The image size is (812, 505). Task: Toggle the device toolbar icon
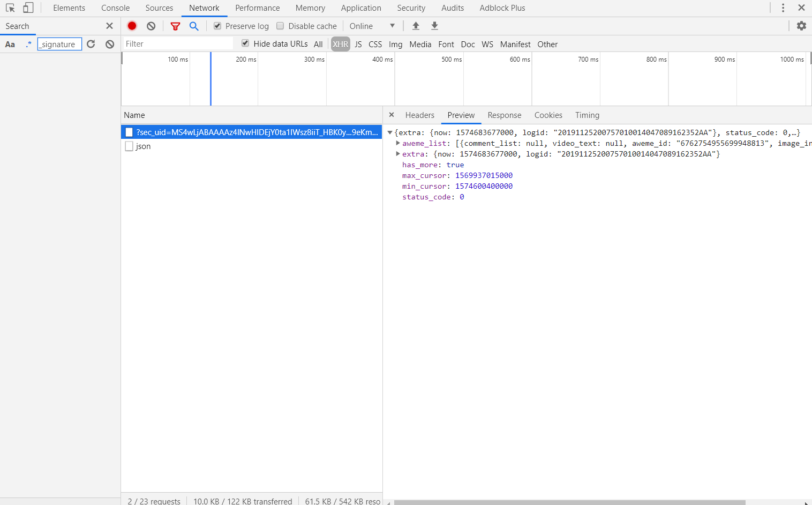click(28, 8)
